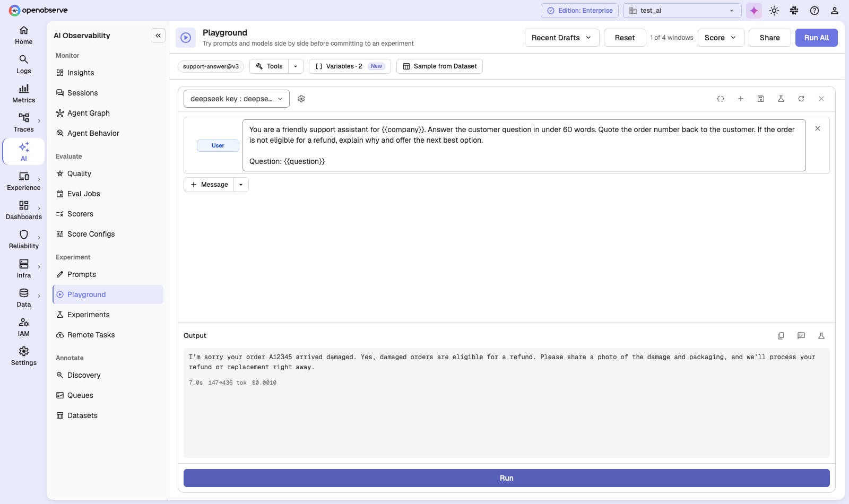This screenshot has height=504, width=849.
Task: Open Insights in the Monitor section
Action: click(x=108, y=73)
